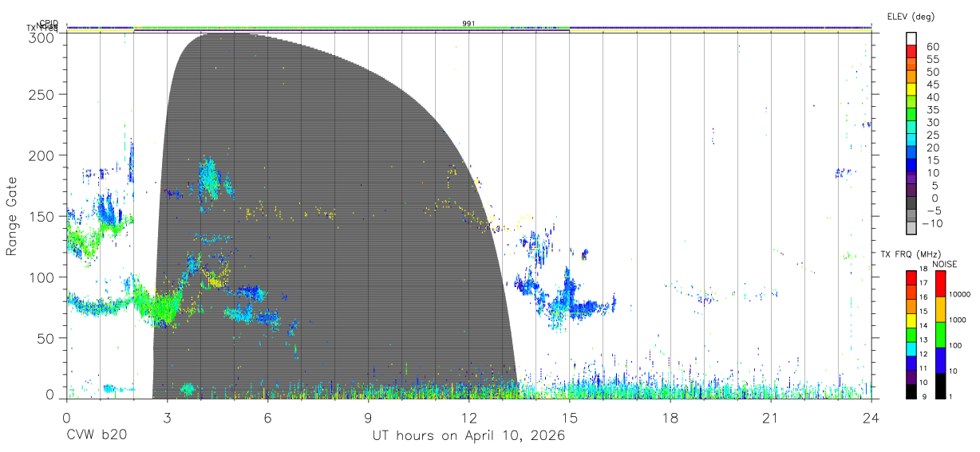Click the 30 label on the ELEV colorbar

pos(932,122)
